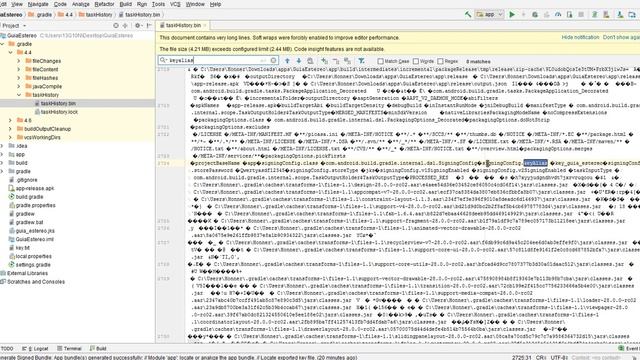
Task: Close the taskHistory.bin editor tab
Action: [205, 25]
